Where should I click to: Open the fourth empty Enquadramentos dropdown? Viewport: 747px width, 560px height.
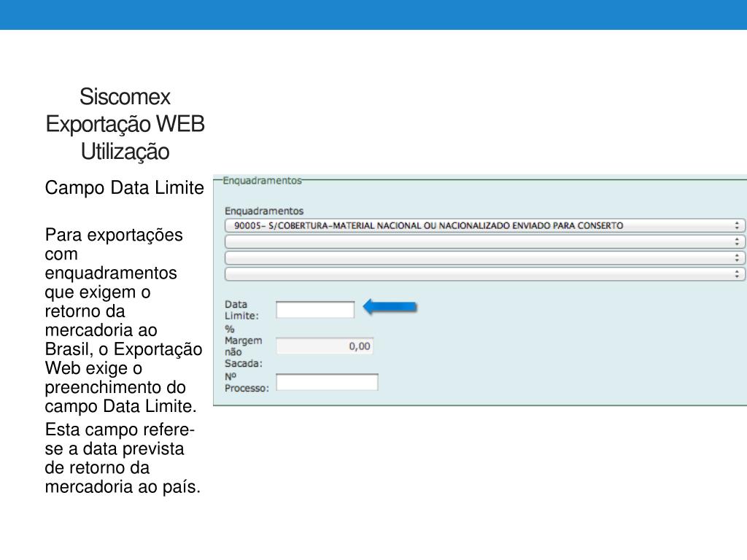[485, 274]
